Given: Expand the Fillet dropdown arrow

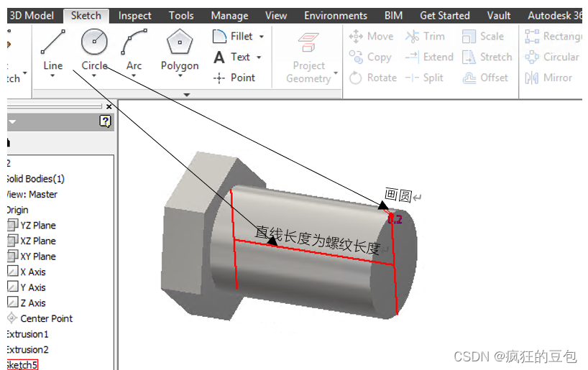Looking at the screenshot, I should (262, 37).
